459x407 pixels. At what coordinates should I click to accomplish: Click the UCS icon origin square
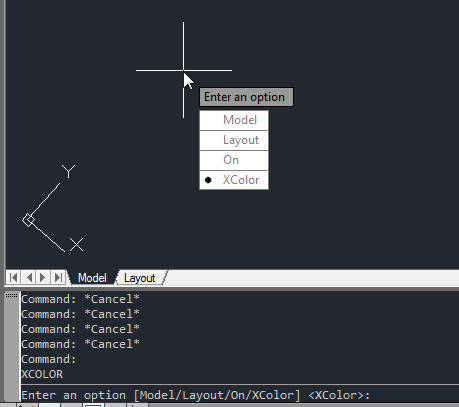tap(28, 220)
